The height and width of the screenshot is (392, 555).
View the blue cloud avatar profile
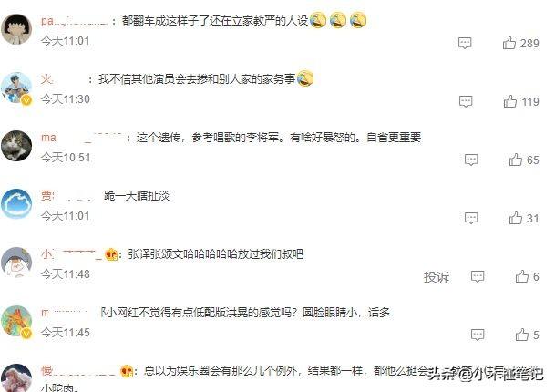(16, 204)
